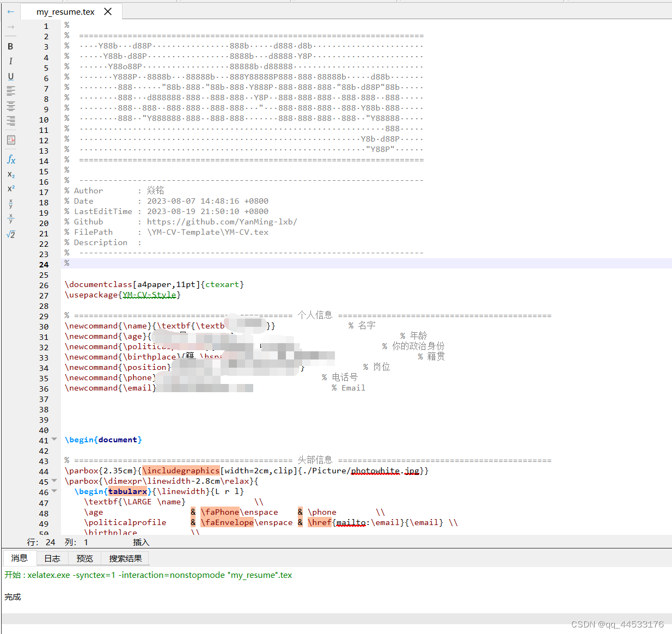The width and height of the screenshot is (672, 634).
Task: Switch to the 日志 tab
Action: click(52, 558)
